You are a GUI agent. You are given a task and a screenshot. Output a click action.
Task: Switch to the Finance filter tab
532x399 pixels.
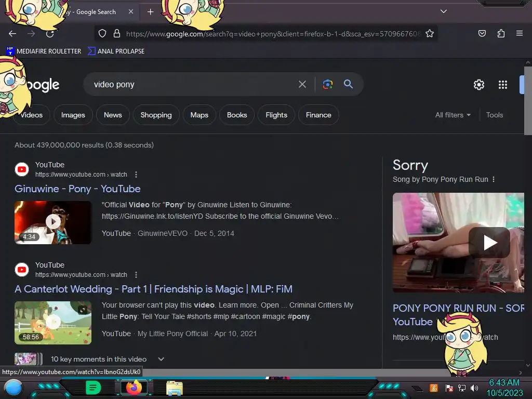click(318, 115)
